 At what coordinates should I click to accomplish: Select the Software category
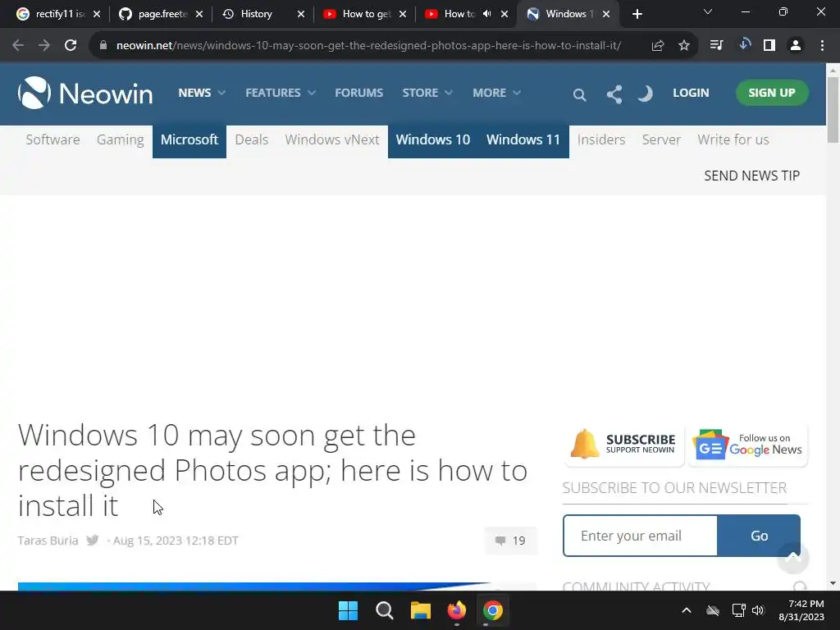coord(52,139)
